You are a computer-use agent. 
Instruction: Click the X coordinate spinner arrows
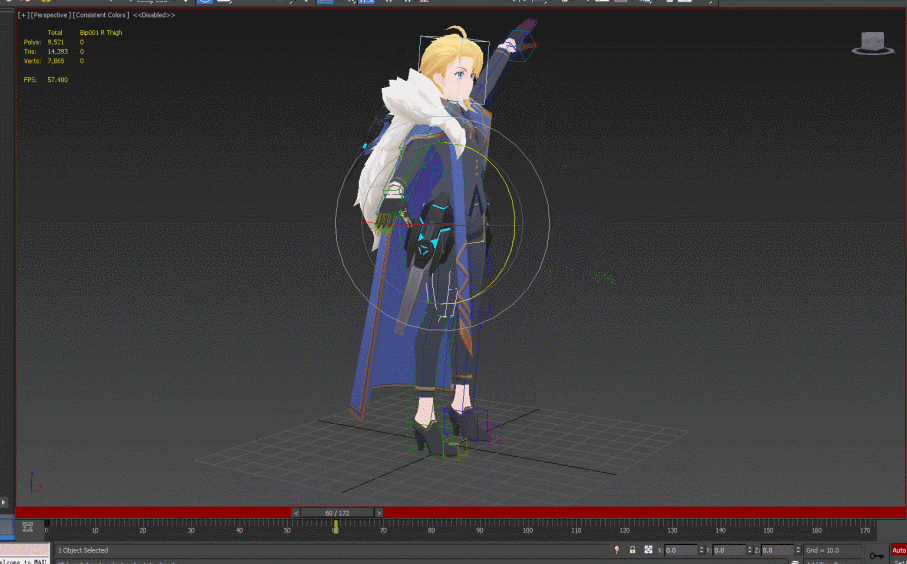tap(702, 550)
